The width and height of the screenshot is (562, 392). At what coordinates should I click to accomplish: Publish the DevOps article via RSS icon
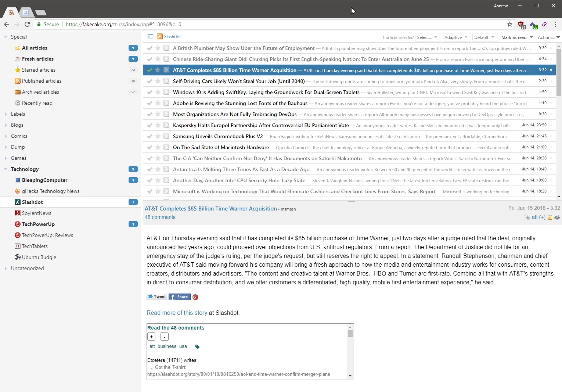click(166, 114)
